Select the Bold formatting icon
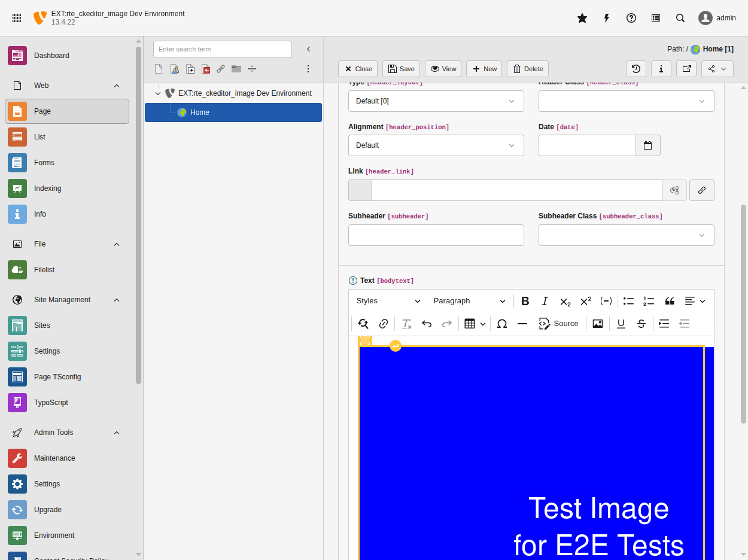The height and width of the screenshot is (560, 748). click(x=525, y=301)
